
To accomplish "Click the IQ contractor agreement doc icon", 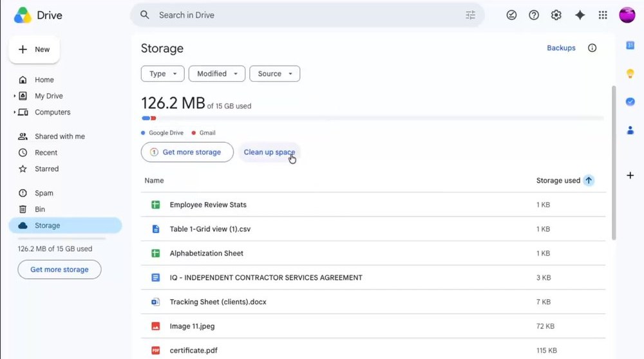I will coord(156,278).
